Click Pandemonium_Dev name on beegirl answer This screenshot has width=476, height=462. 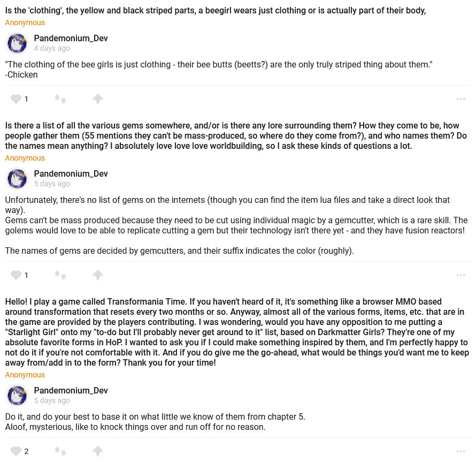[x=71, y=38]
